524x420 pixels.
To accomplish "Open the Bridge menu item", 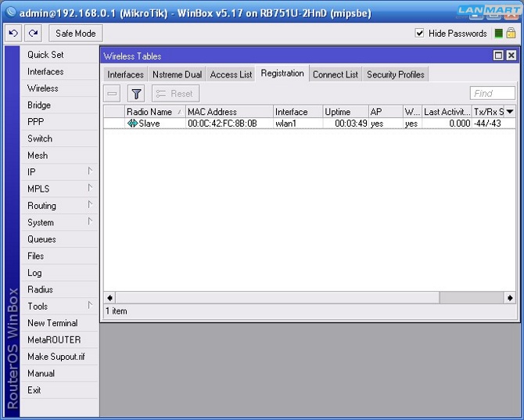I will [x=59, y=105].
